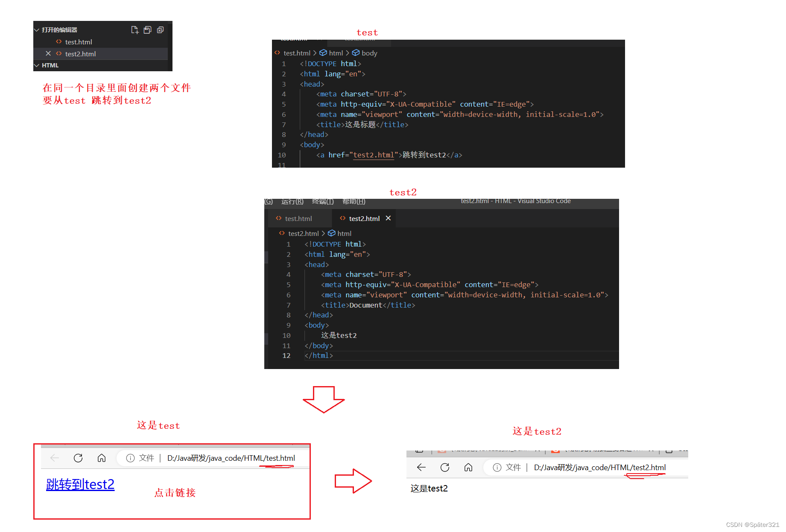Click the test2.html address bar
Image resolution: width=786 pixels, height=532 pixels.
click(600, 467)
